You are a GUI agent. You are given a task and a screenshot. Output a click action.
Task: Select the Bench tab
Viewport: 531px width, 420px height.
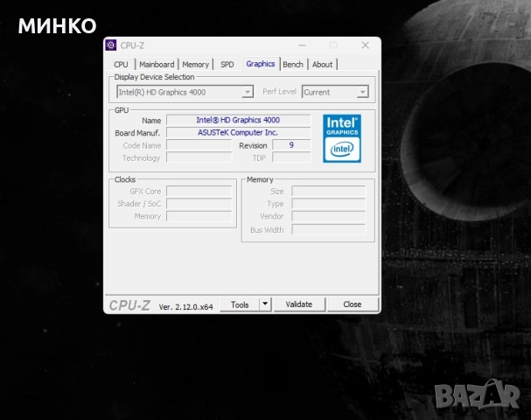point(293,64)
